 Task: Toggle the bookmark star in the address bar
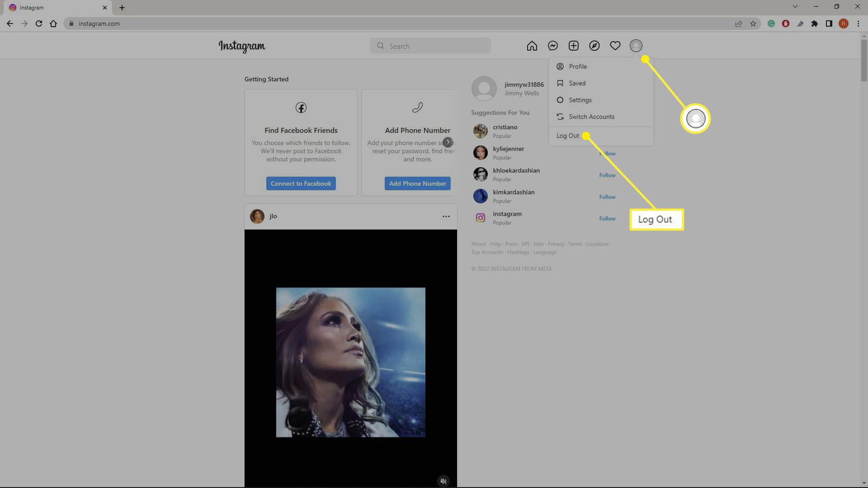pos(752,24)
